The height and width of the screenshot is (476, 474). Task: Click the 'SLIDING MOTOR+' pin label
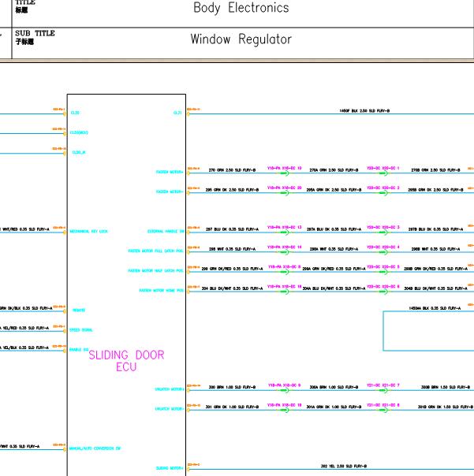170,468
